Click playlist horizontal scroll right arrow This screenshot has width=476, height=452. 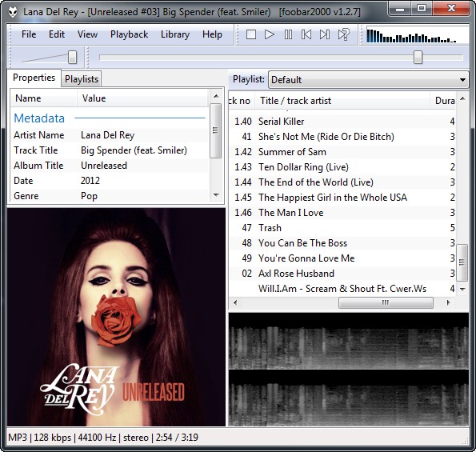(449, 302)
